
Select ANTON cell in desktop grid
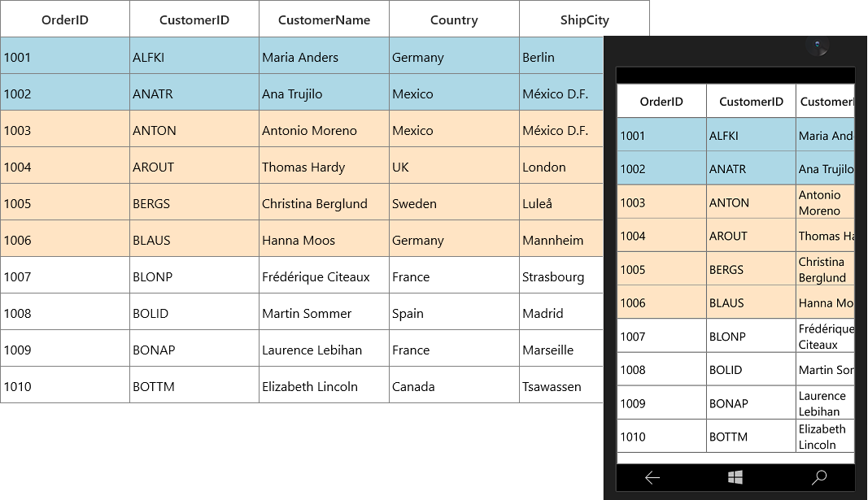(194, 129)
